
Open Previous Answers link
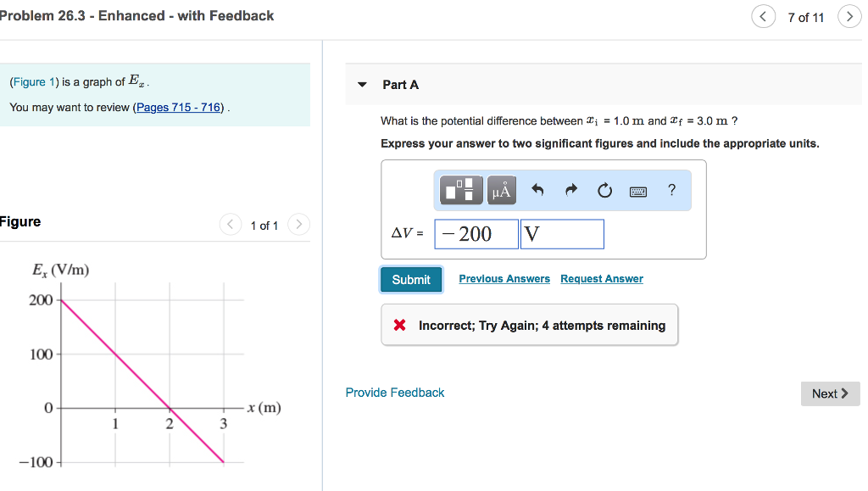click(x=504, y=279)
